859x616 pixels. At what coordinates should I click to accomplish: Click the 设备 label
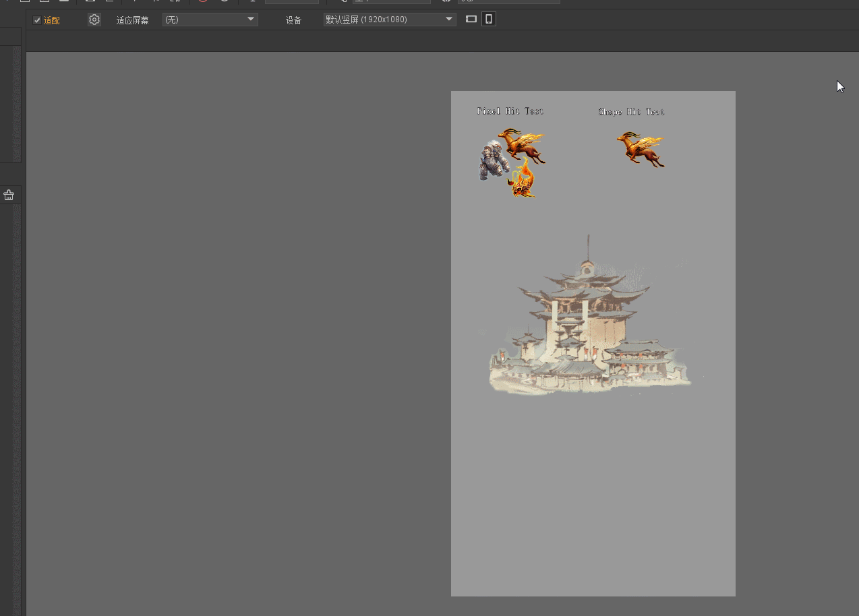[x=293, y=20]
